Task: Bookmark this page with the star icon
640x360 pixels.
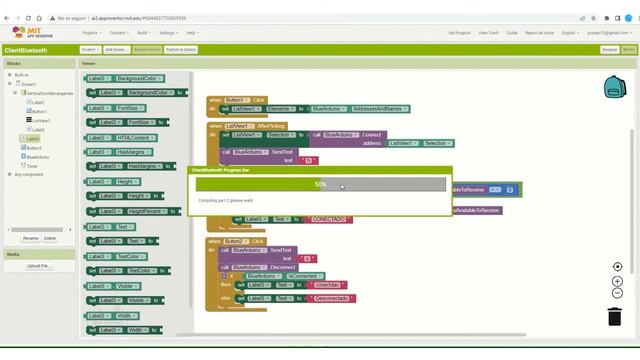Action: [x=593, y=18]
